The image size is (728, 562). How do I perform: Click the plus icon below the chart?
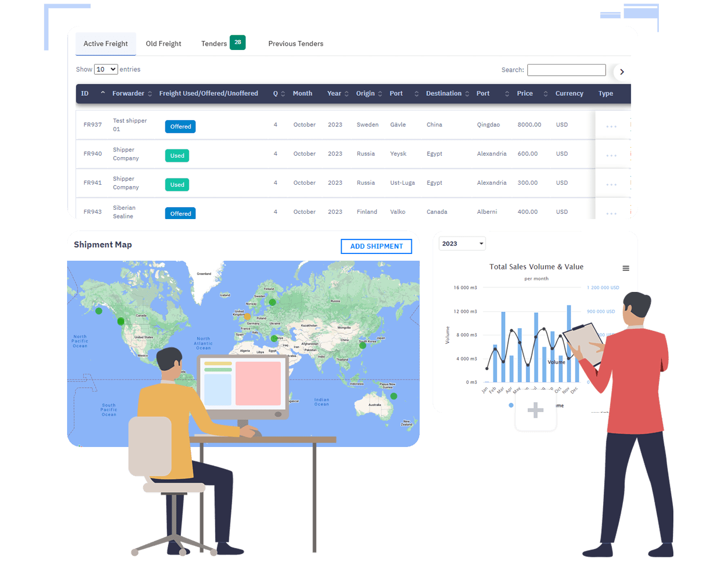(x=536, y=410)
